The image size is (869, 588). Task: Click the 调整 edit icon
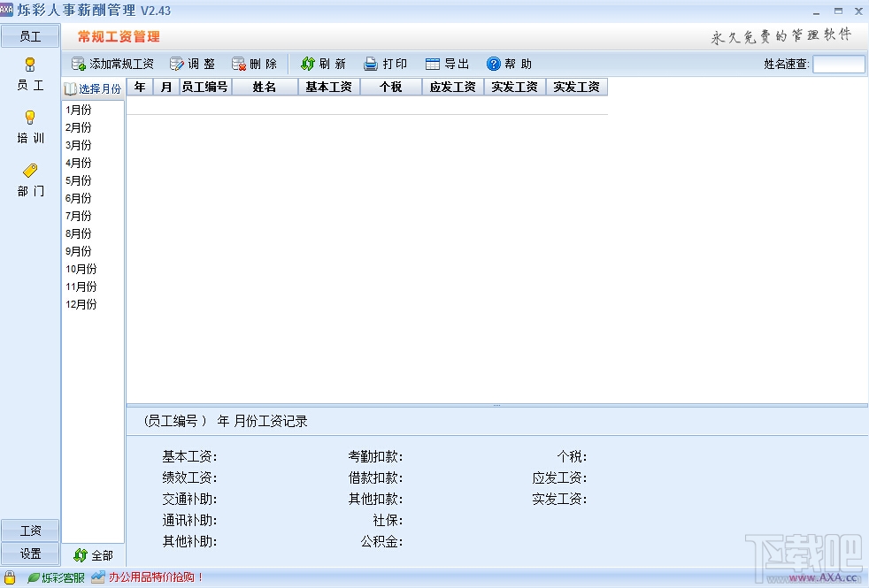pyautogui.click(x=177, y=65)
